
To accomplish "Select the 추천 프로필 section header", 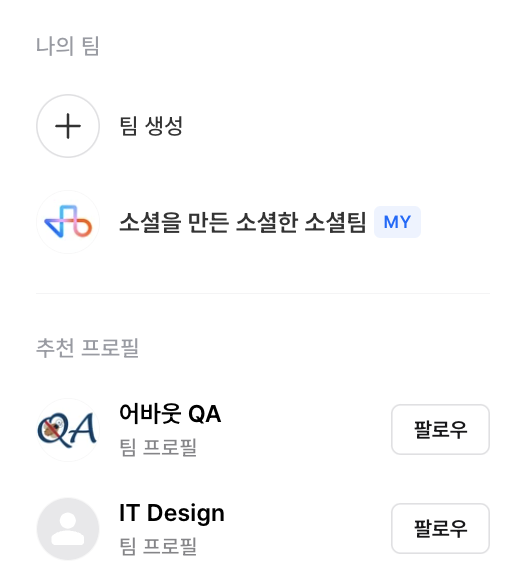I will coord(87,348).
